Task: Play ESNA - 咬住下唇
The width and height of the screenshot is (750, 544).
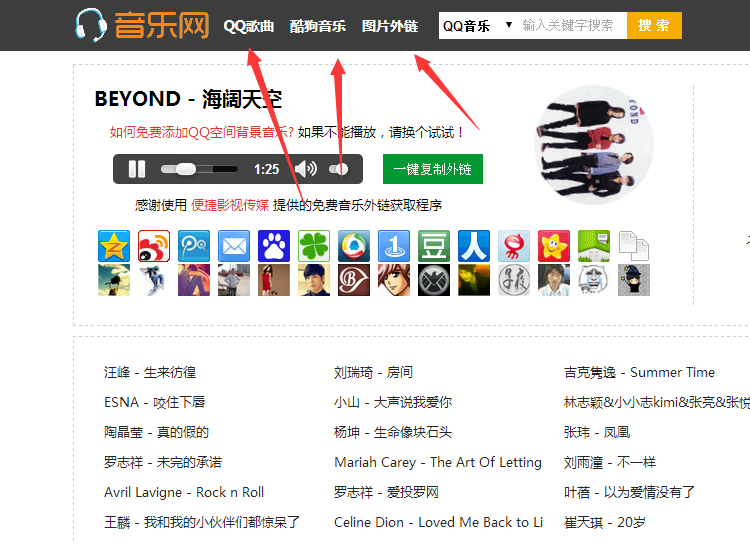Action: tap(154, 402)
